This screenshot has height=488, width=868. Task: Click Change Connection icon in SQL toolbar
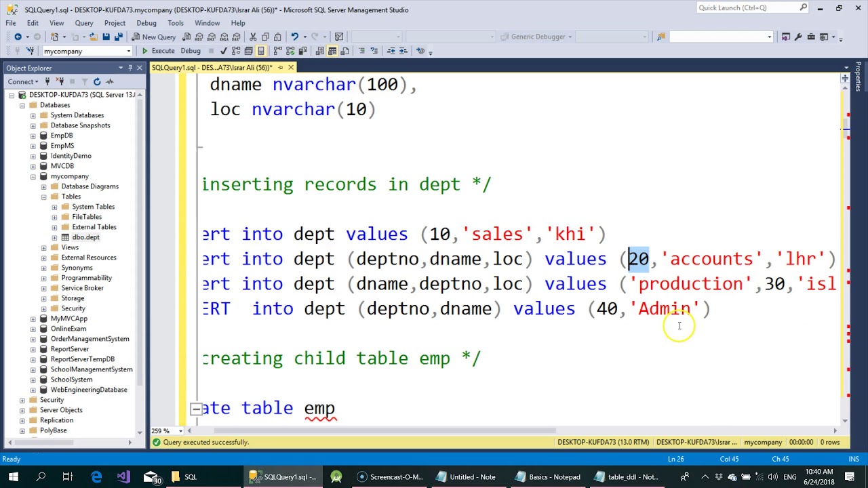pyautogui.click(x=31, y=51)
